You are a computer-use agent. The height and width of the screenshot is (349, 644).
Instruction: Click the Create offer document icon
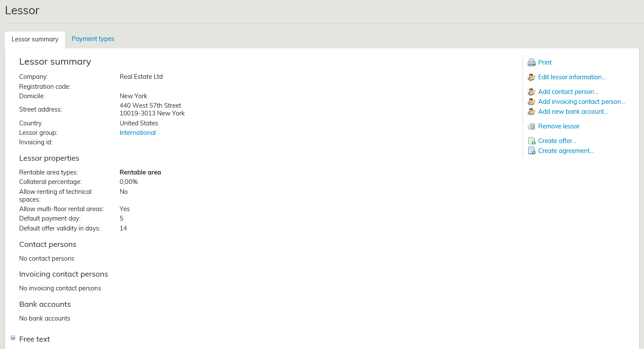point(532,141)
